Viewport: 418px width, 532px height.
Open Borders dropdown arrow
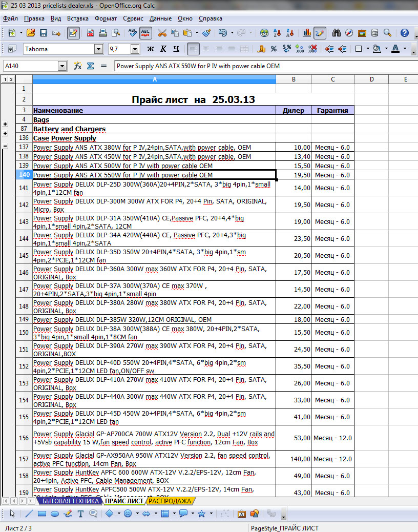tap(368, 49)
